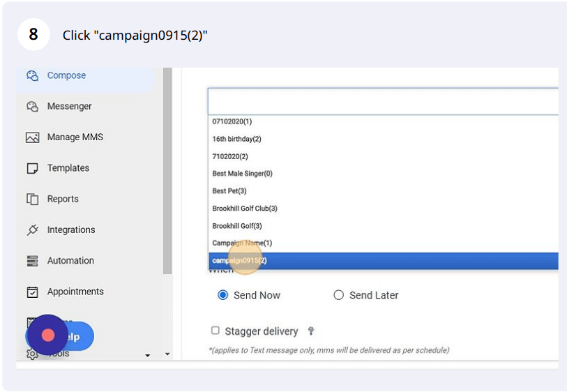
Task: Click the Messenger icon in sidebar
Action: coord(32,107)
